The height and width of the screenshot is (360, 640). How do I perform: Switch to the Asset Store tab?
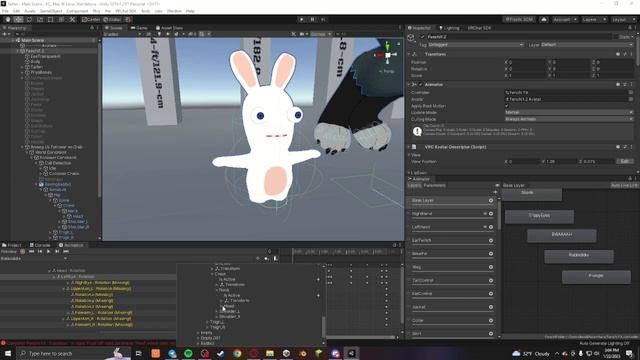[x=169, y=28]
